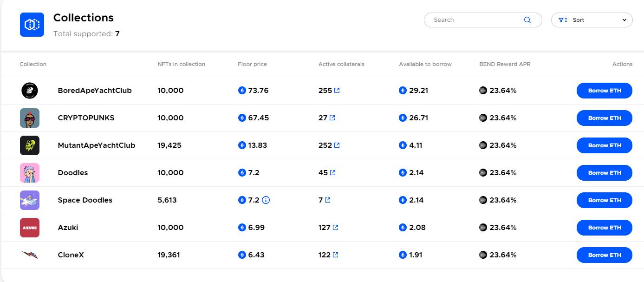Open Azuki active collaterals external link icon

click(336, 228)
